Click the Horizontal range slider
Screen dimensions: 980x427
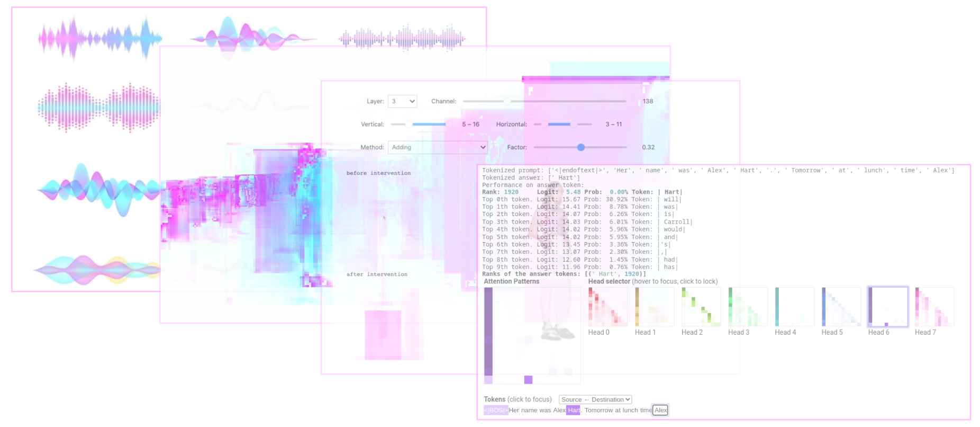coord(563,124)
